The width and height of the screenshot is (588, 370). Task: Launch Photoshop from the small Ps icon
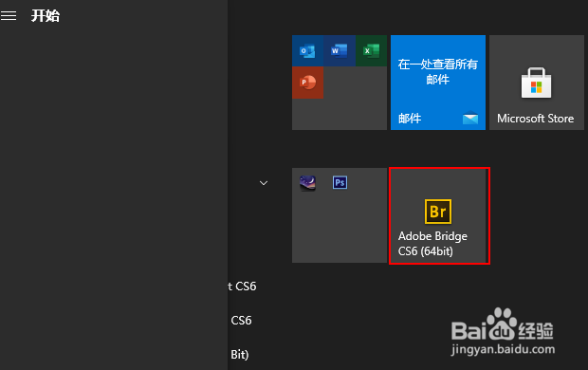[340, 183]
